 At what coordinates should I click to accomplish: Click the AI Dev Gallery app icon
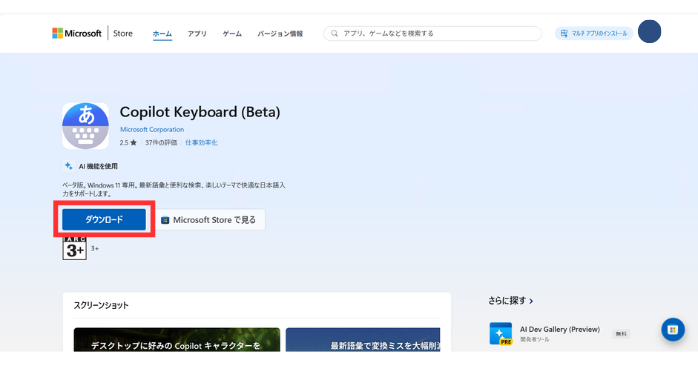coord(501,333)
